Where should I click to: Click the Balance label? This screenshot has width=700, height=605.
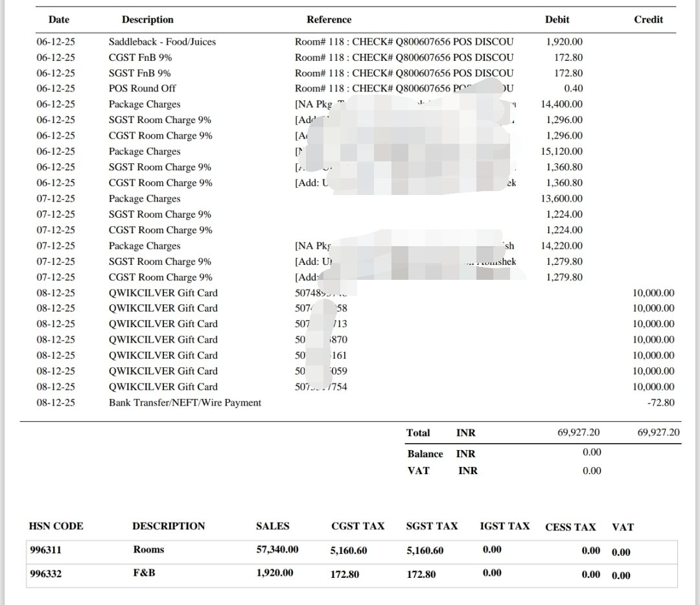[425, 453]
